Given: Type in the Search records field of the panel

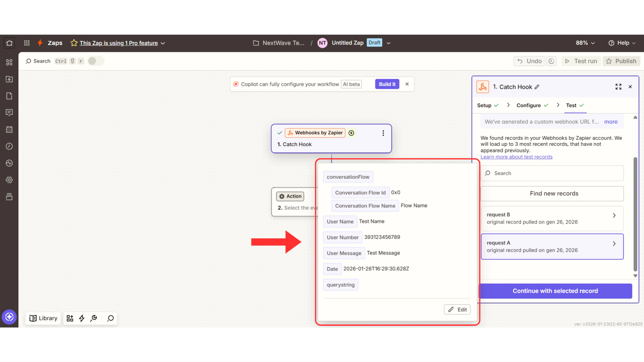Looking at the screenshot, I should point(552,173).
